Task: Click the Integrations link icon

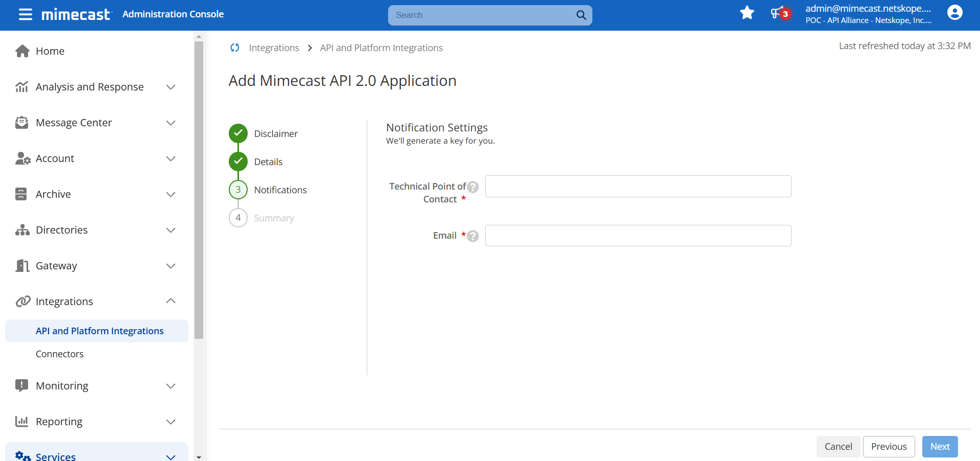Action: (23, 302)
